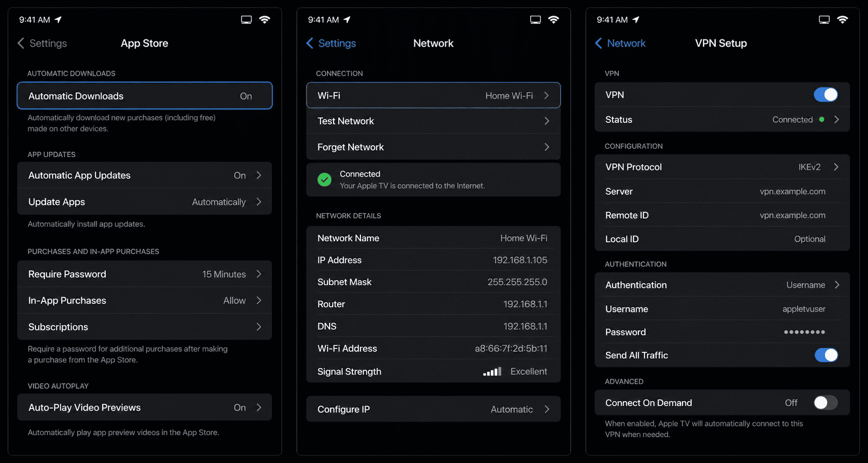Click the App Store screen title
This screenshot has height=463, width=868.
click(145, 43)
